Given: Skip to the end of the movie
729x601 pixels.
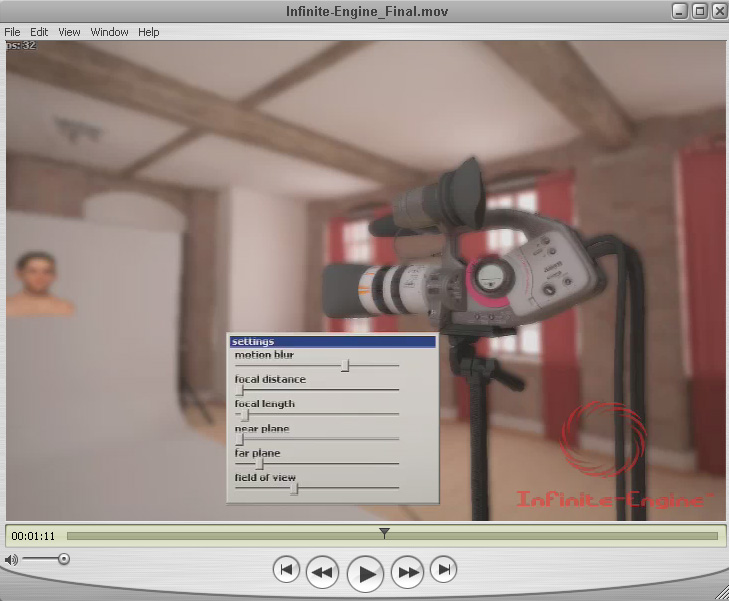Looking at the screenshot, I should click(x=444, y=571).
